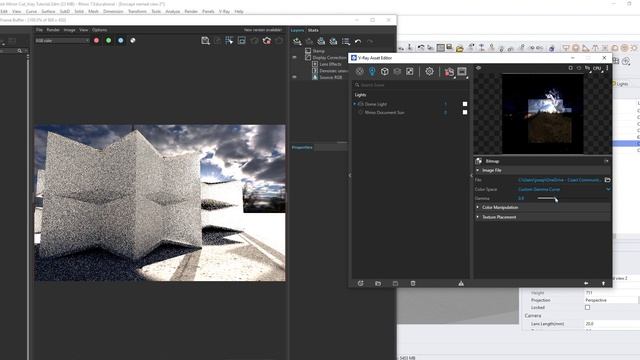This screenshot has height=360, width=640.
Task: Open the Surface menu in Rhino
Action: pyautogui.click(x=48, y=11)
